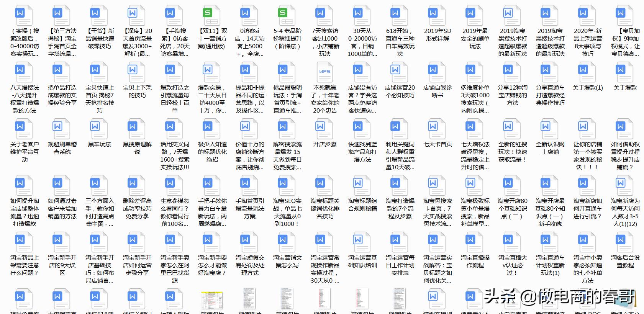Click file name 【手淘搜索】0访客死店

(x=175, y=43)
